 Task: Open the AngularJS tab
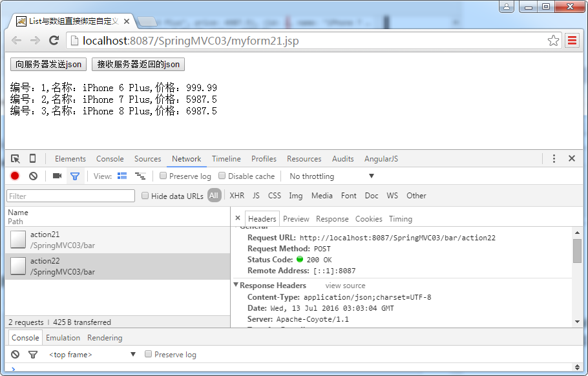coord(381,158)
